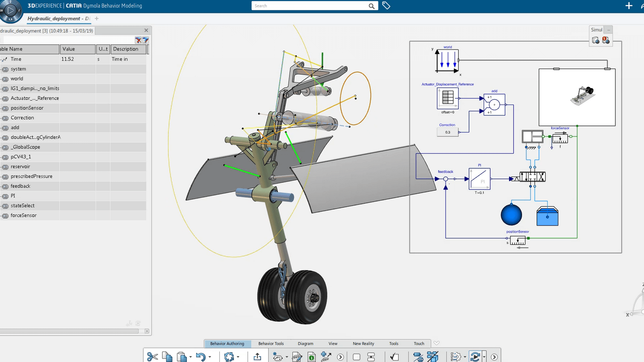Click the Undo arrow icon
644x362 pixels.
tap(201, 357)
